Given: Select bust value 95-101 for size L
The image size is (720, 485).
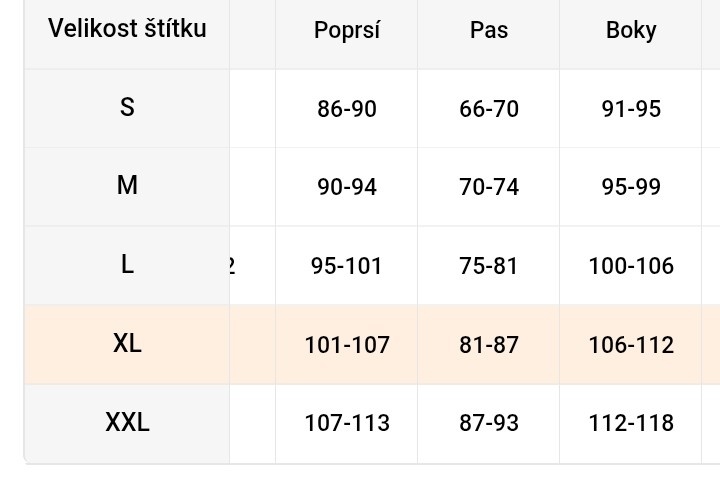Looking at the screenshot, I should pyautogui.click(x=347, y=266).
